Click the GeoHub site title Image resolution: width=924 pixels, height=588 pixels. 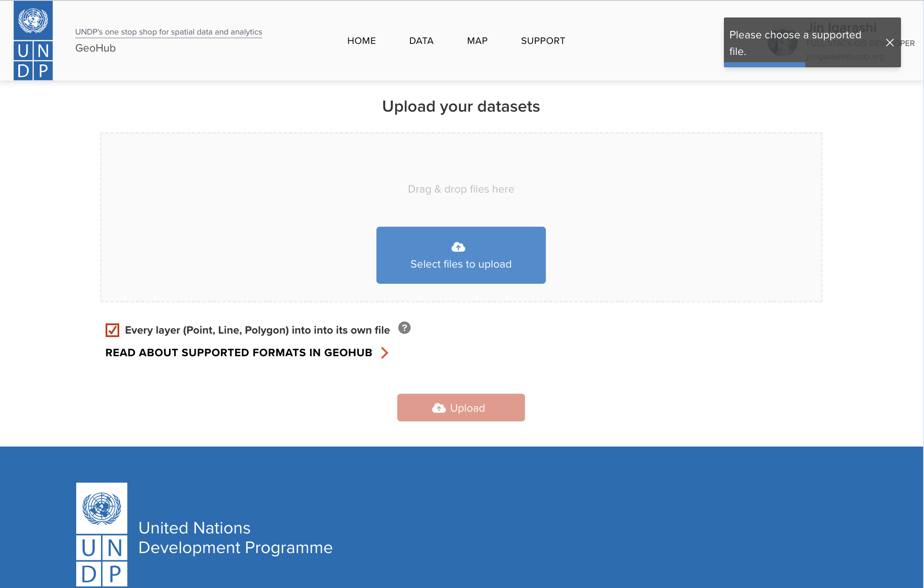pos(95,48)
